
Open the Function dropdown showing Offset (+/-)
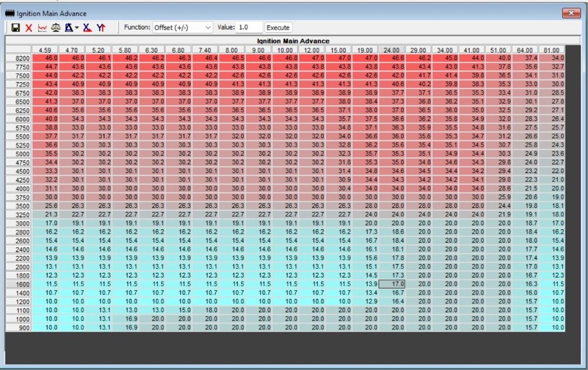[182, 28]
